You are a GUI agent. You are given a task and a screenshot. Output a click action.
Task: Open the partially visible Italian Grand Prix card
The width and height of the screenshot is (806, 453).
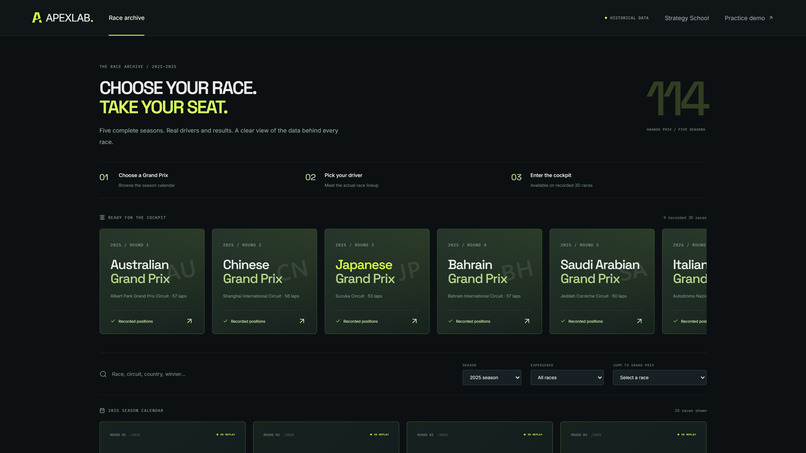(x=684, y=281)
